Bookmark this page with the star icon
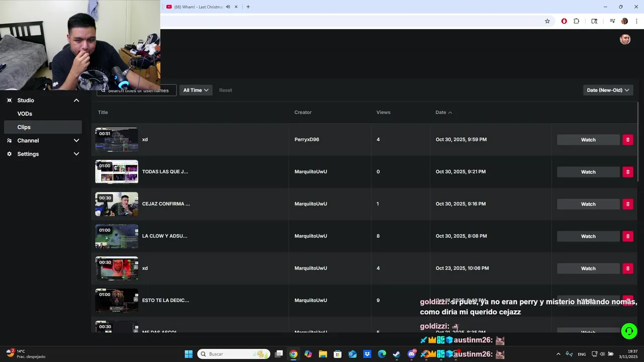The height and width of the screenshot is (362, 644). pos(547,21)
